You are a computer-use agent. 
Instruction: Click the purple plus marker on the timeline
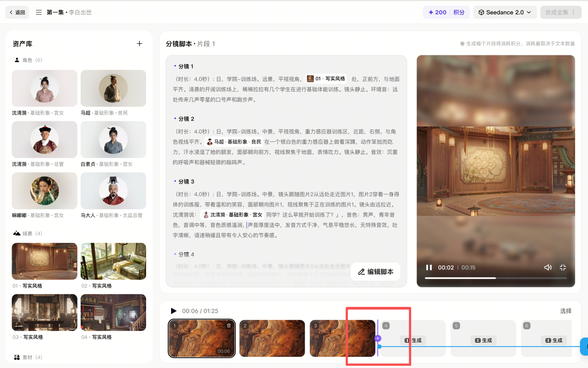point(378,339)
